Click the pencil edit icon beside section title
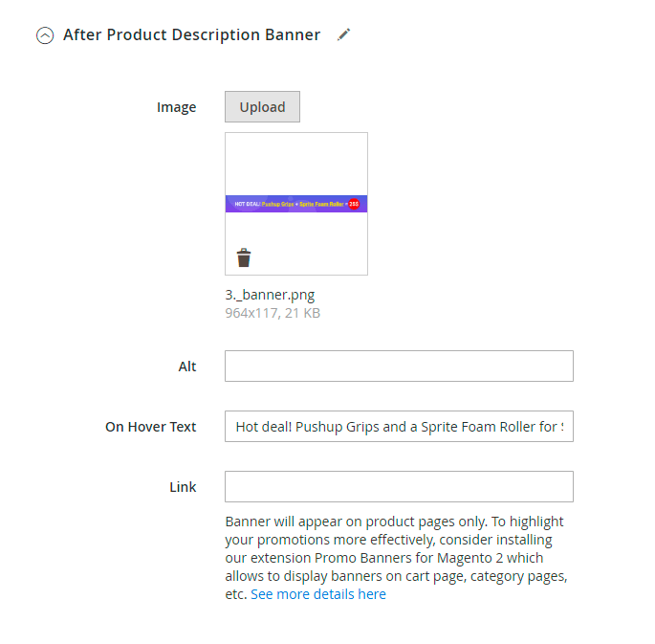The image size is (655, 644). [344, 34]
